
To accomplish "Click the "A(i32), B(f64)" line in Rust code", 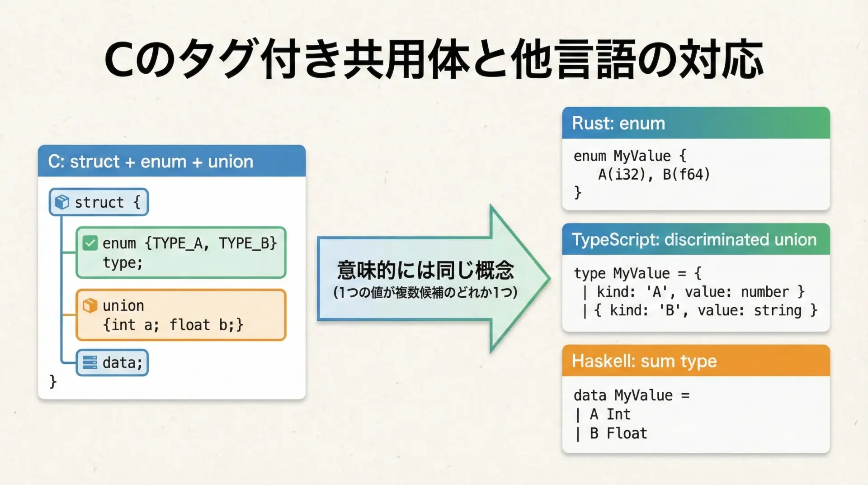I will click(x=654, y=175).
